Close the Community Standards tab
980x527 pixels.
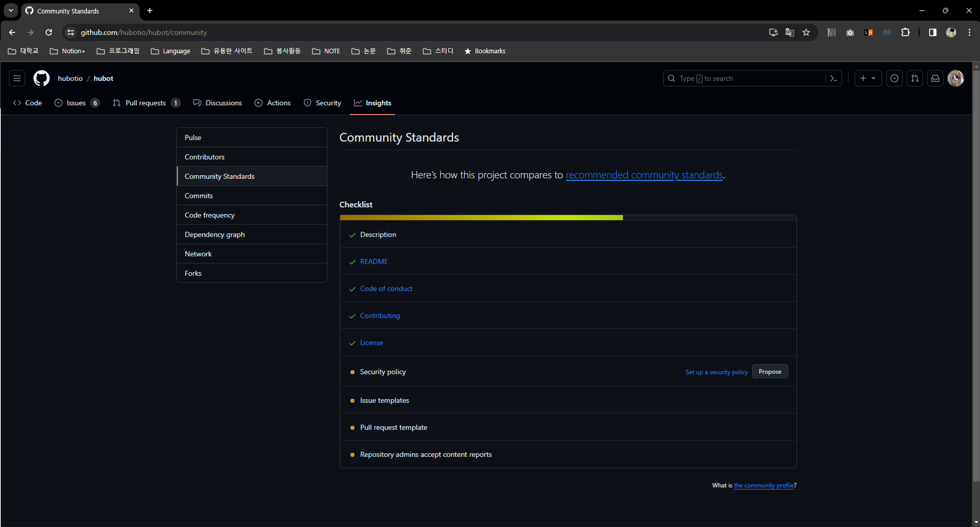click(x=131, y=11)
